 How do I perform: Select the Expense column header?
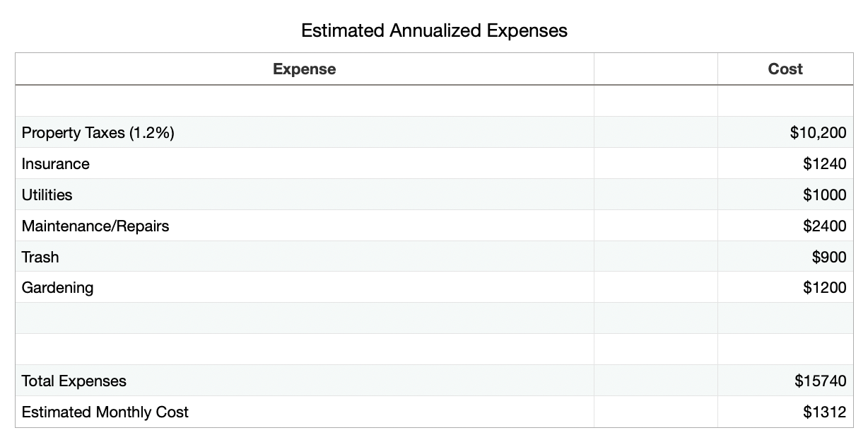[305, 69]
